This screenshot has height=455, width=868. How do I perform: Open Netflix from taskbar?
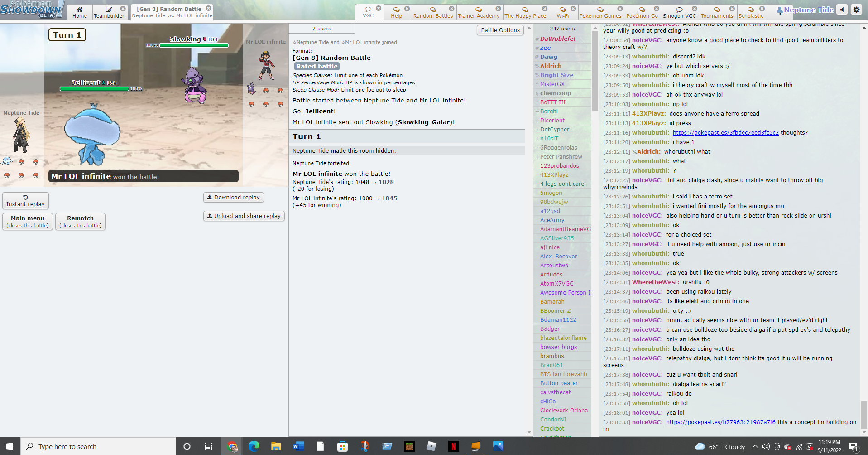[453, 446]
